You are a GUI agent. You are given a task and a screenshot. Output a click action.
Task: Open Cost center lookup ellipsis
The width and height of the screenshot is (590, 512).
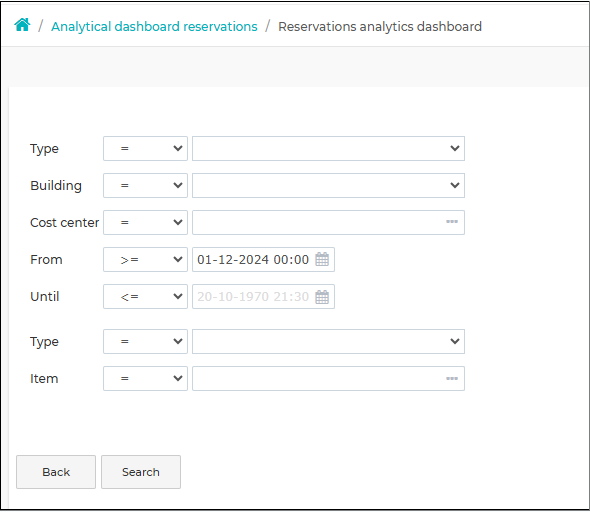[x=452, y=222]
